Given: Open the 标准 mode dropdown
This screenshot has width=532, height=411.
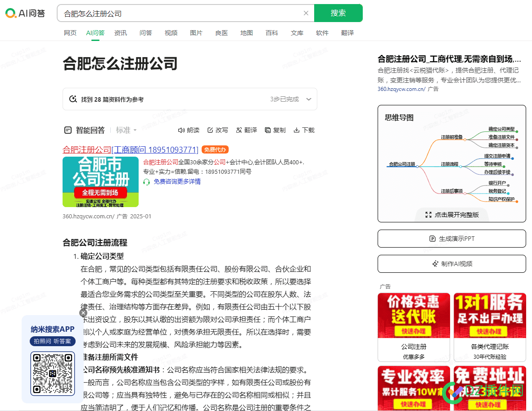Looking at the screenshot, I should point(126,130).
